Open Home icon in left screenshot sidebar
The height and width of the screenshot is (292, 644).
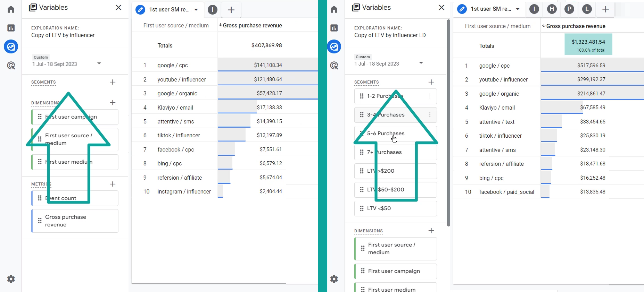(11, 9)
